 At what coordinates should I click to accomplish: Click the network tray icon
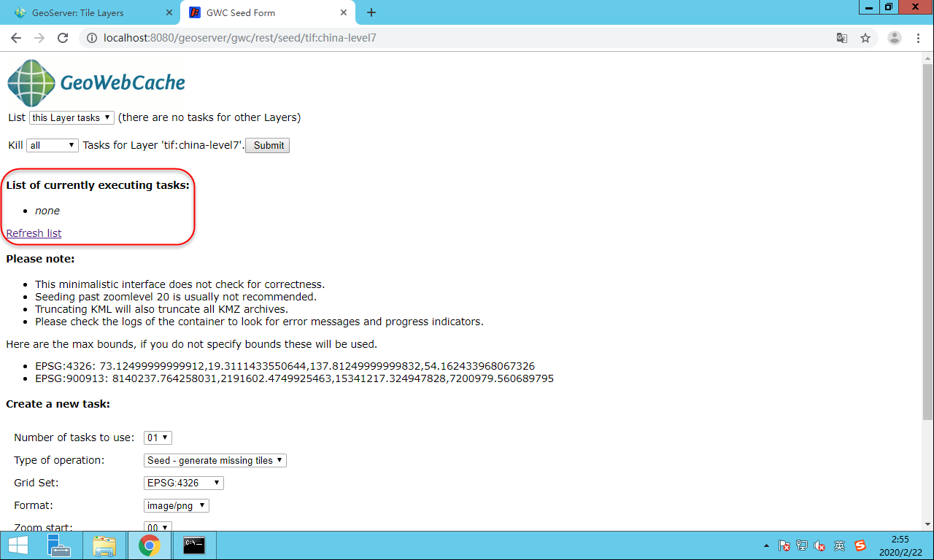pos(802,545)
